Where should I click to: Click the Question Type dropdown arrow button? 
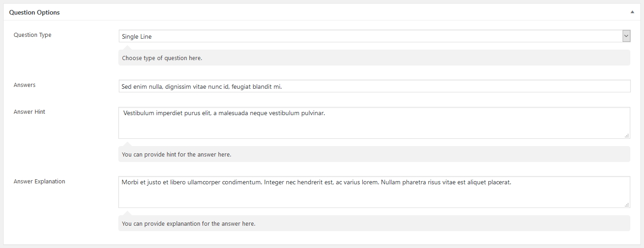[626, 36]
